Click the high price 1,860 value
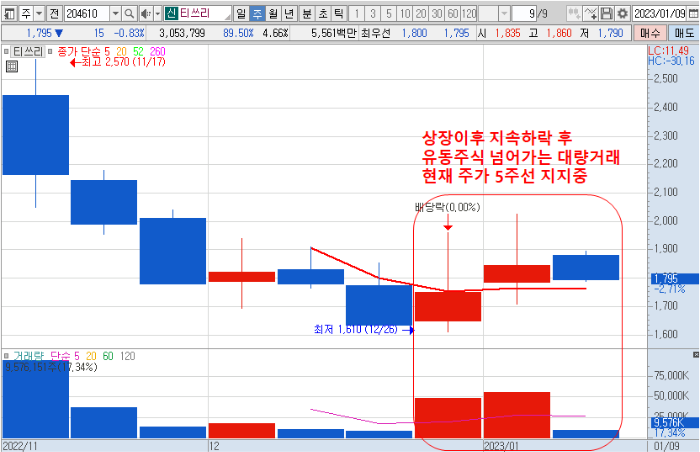 559,33
